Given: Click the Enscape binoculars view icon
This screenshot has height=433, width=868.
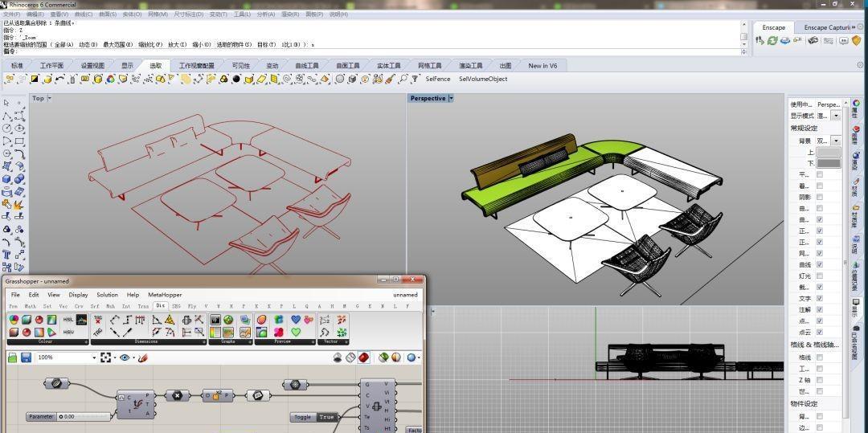Looking at the screenshot, I should (813, 40).
